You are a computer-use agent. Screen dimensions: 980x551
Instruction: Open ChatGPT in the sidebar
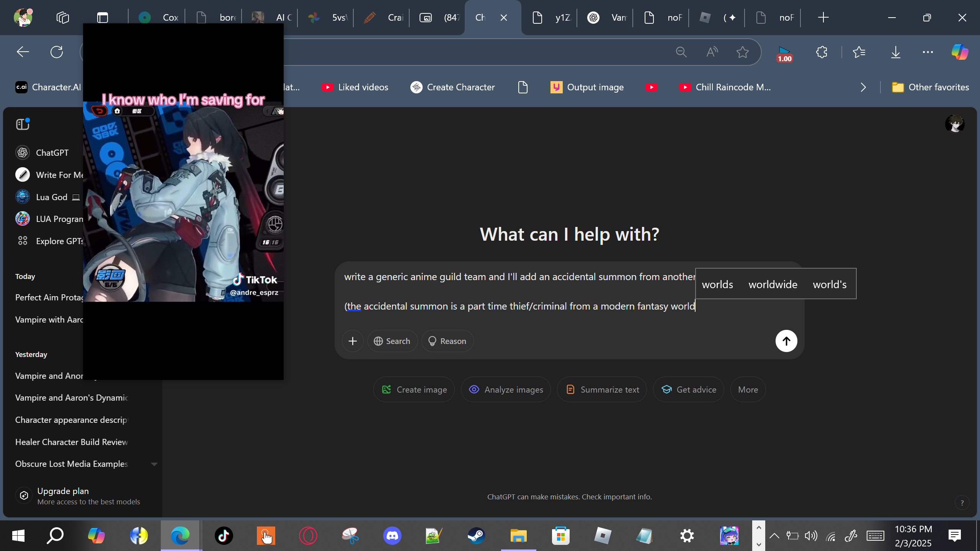42,153
